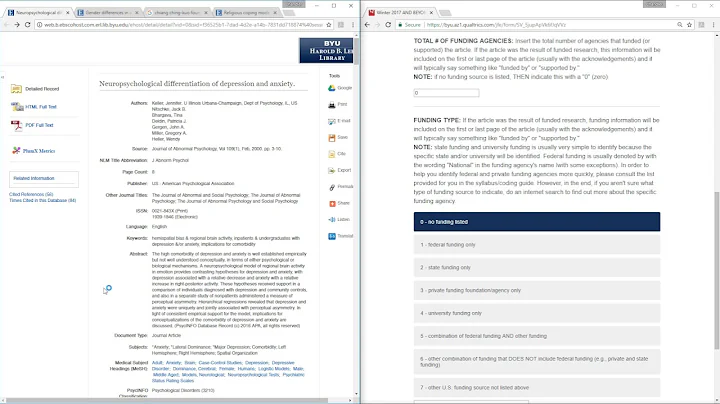Switch to Gender differences tab

coord(107,13)
